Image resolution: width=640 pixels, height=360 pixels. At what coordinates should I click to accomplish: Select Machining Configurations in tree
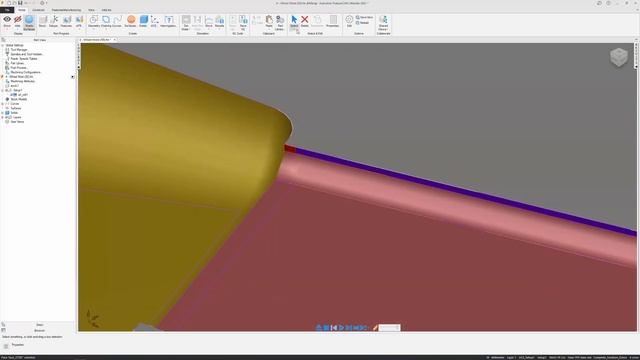(x=26, y=72)
